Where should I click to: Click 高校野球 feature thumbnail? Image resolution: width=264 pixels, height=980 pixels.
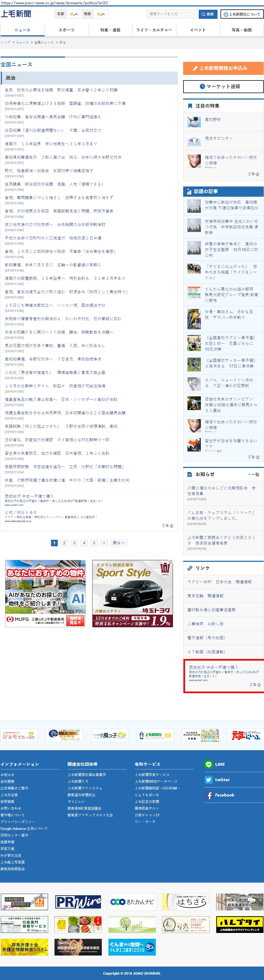point(194,122)
